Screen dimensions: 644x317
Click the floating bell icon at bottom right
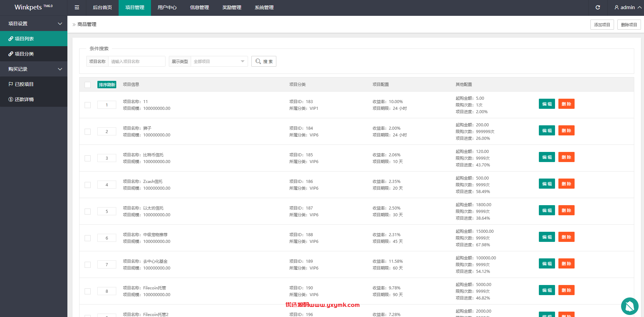630,306
